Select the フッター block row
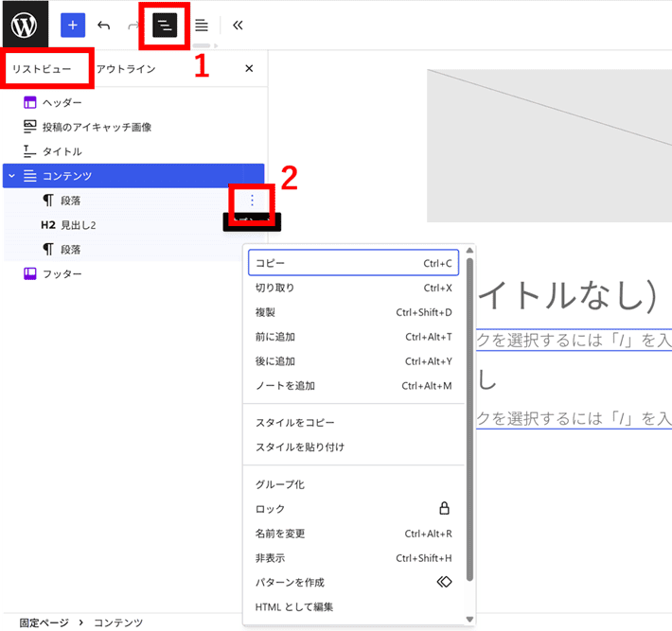Screen dimensions: 672x631 point(133,273)
